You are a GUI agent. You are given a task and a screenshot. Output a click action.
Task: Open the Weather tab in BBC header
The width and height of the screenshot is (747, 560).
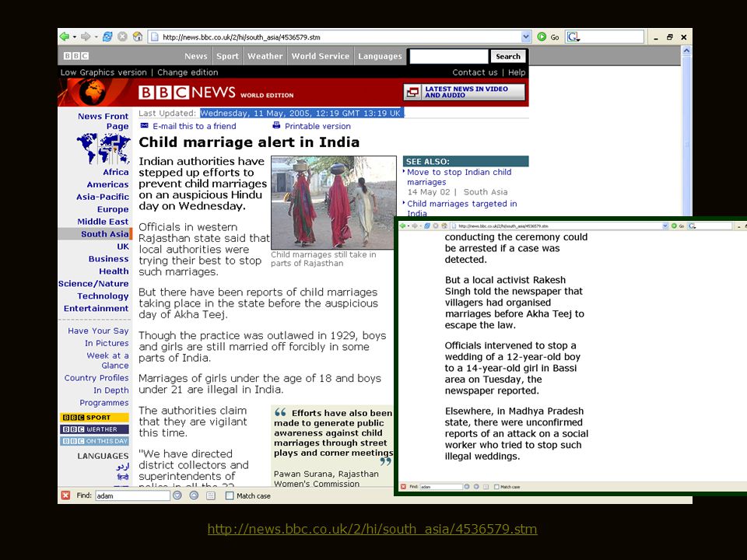point(265,56)
